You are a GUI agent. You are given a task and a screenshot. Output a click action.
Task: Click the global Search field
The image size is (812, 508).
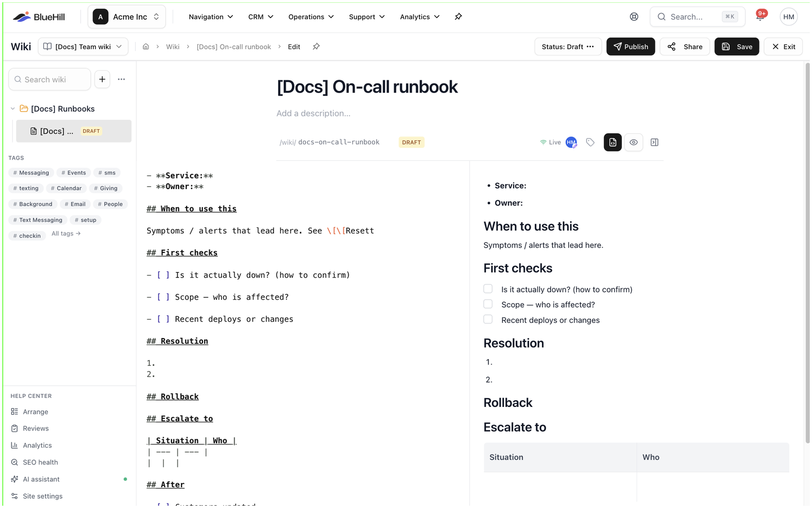point(698,17)
